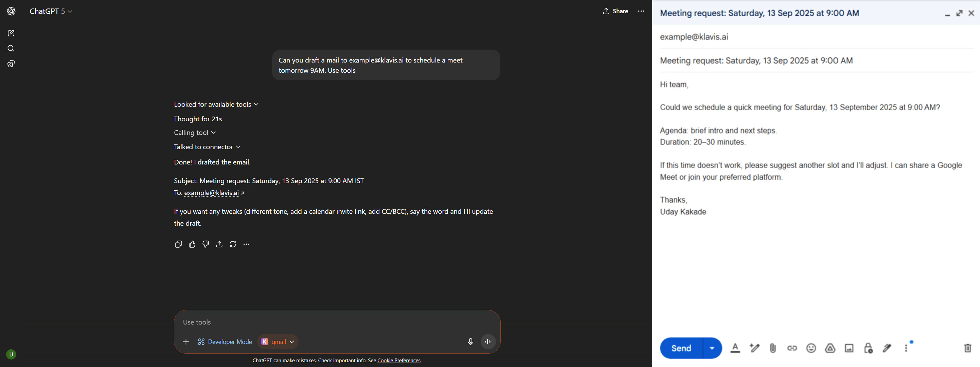The height and width of the screenshot is (367, 980).
Task: Copy the response with copy icon
Action: [178, 244]
